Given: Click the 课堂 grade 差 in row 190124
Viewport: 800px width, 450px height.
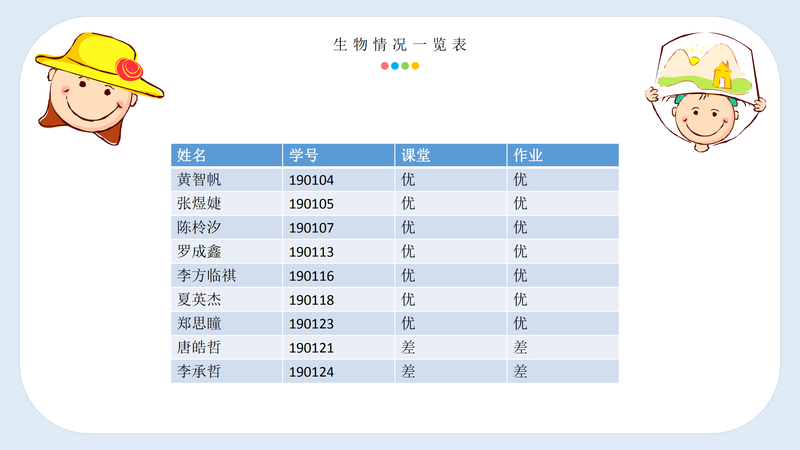Looking at the screenshot, I should tap(408, 371).
